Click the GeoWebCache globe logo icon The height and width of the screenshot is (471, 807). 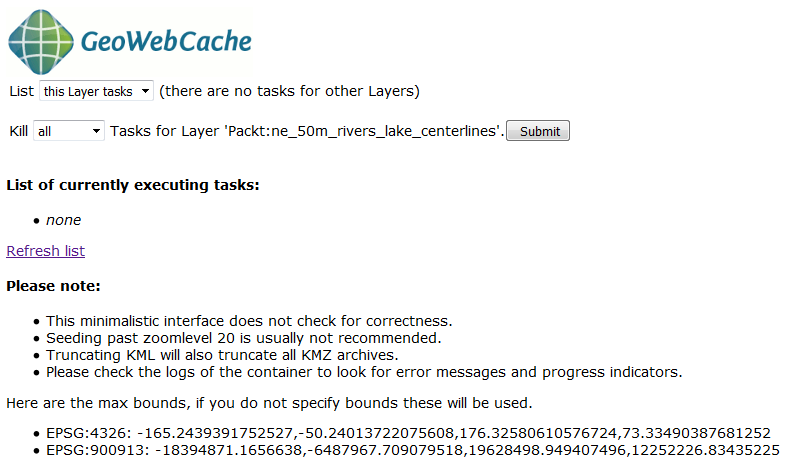[x=41, y=42]
